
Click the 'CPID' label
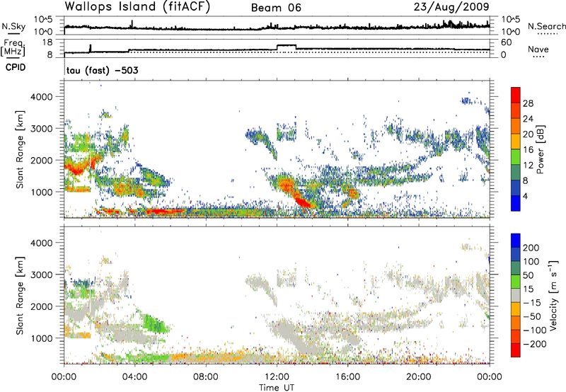16,67
